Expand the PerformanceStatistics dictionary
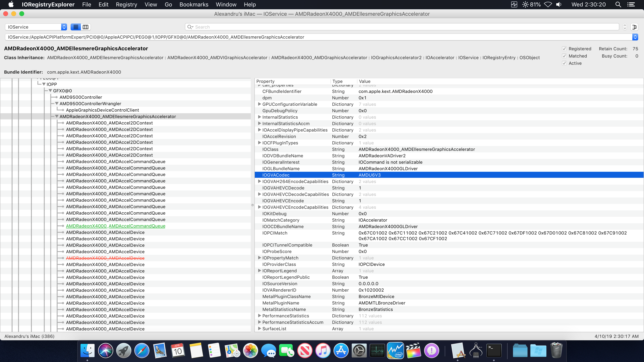This screenshot has width=644, height=362. 259,316
